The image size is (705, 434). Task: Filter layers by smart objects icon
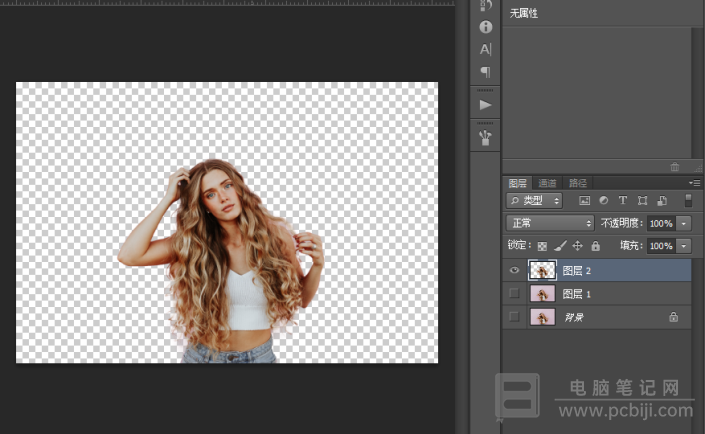coord(662,201)
